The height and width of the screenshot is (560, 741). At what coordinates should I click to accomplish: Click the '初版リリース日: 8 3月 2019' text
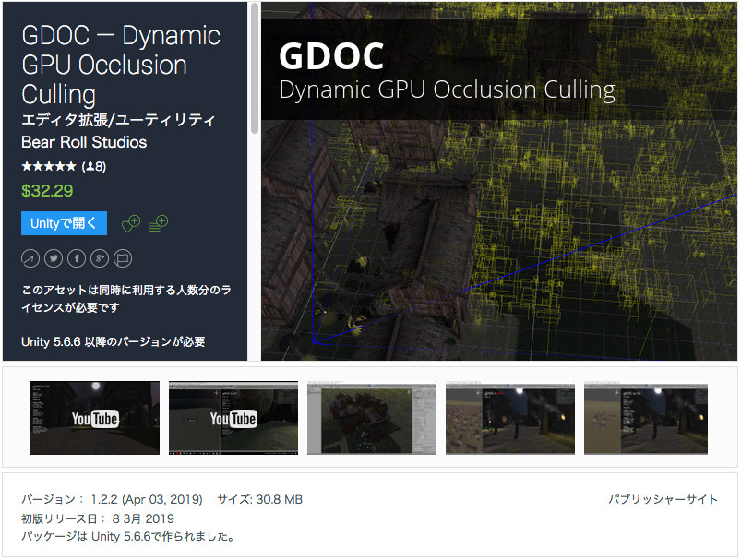coord(98,518)
